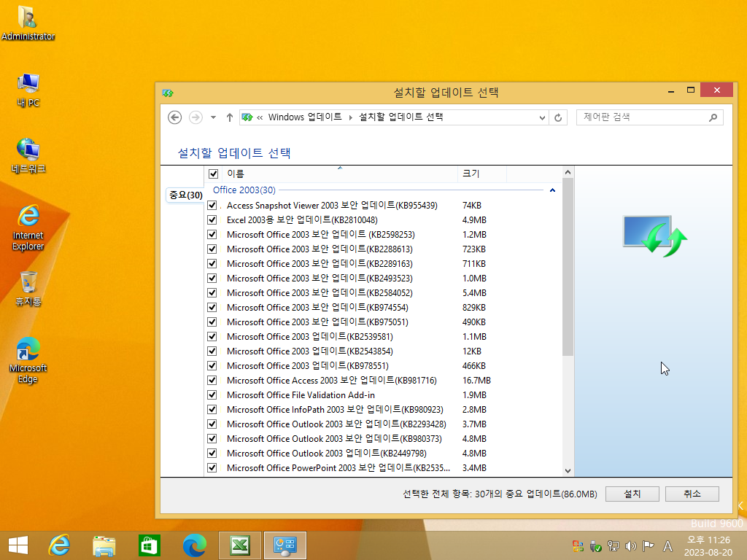
Task: Select the 중요(30) category tab
Action: pos(186,195)
